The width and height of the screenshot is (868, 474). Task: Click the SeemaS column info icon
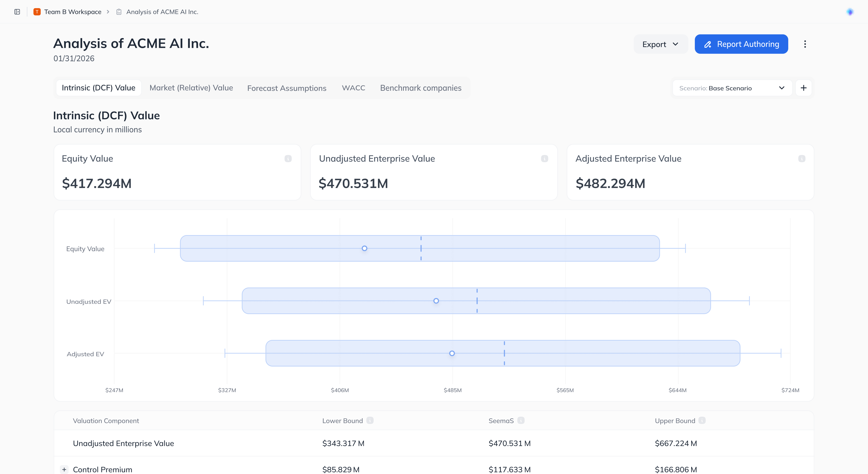(x=521, y=420)
